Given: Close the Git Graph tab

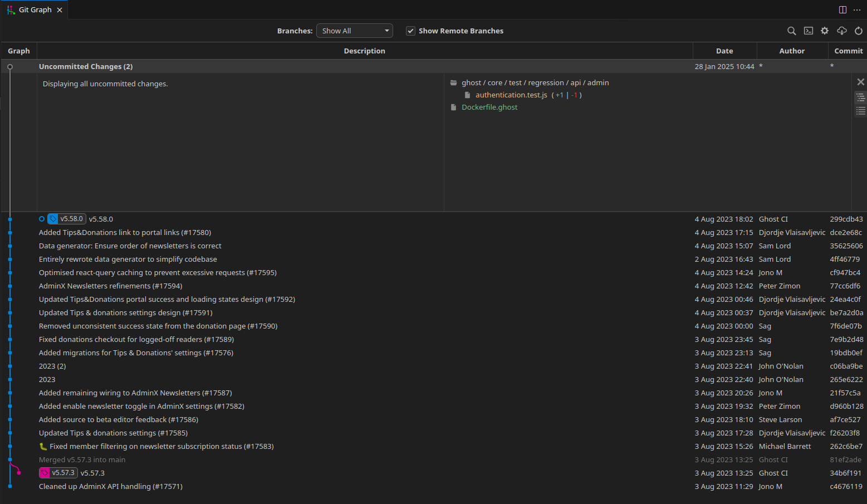Looking at the screenshot, I should click(60, 10).
